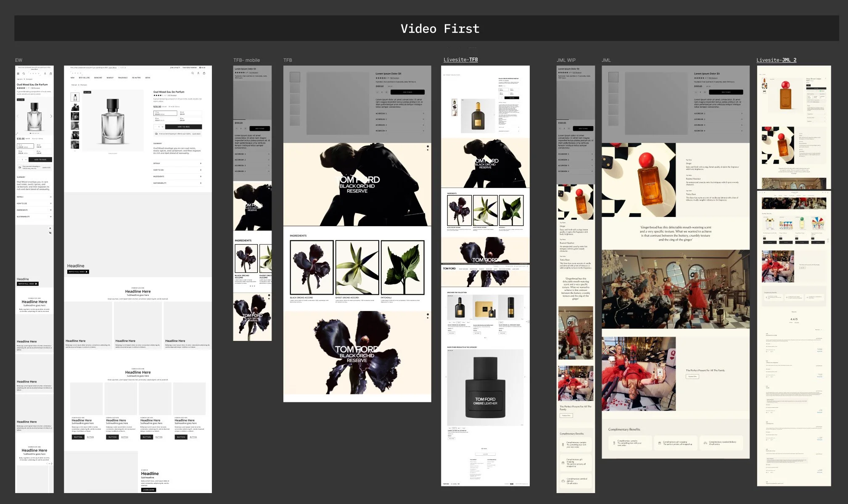Viewport: 848px width, 504px height.
Task: Open hamburger menu in mobile EW frame
Action: [18, 74]
